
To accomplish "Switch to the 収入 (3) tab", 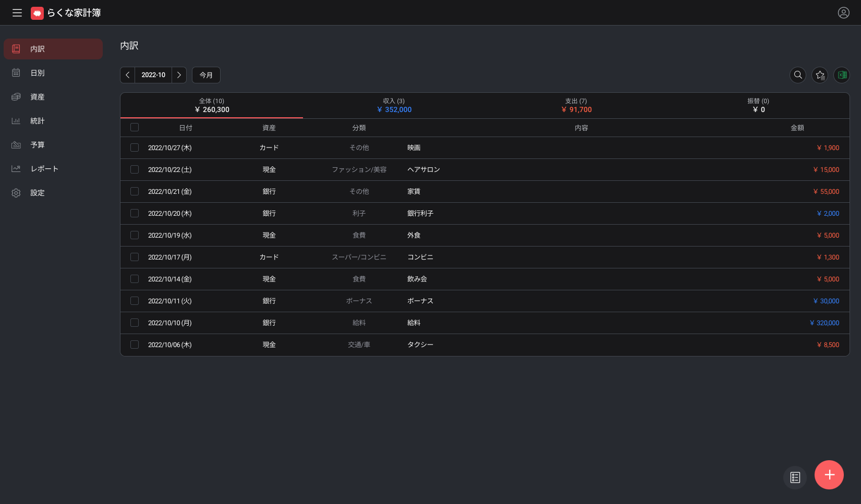I will pos(394,105).
